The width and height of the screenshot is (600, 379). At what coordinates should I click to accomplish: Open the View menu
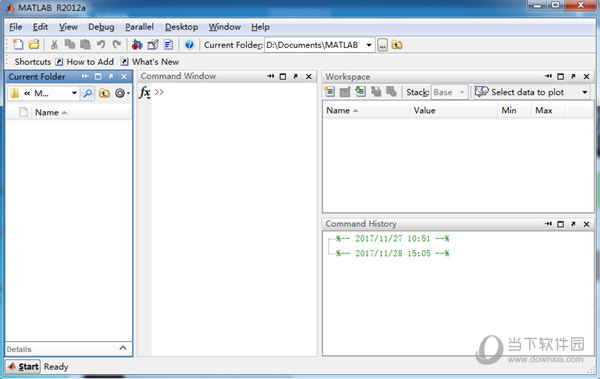(x=68, y=27)
